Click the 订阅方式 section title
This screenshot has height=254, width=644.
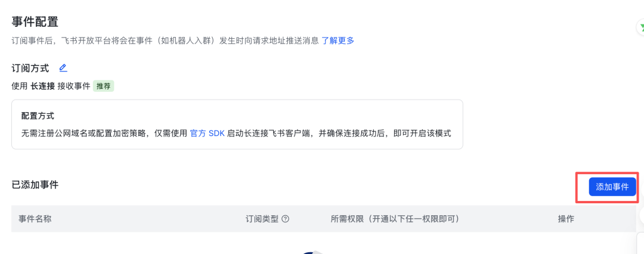30,68
